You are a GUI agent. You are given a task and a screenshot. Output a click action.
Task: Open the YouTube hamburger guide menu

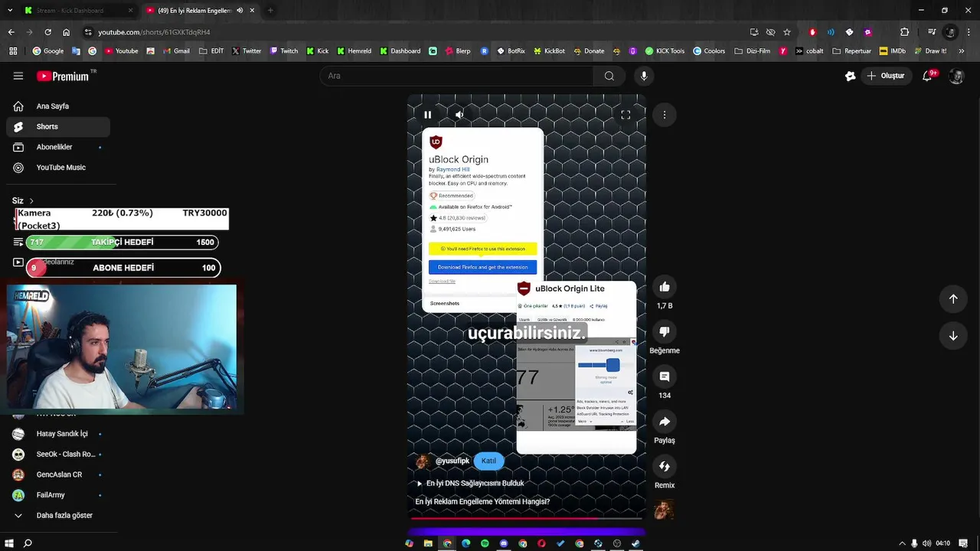[18, 76]
